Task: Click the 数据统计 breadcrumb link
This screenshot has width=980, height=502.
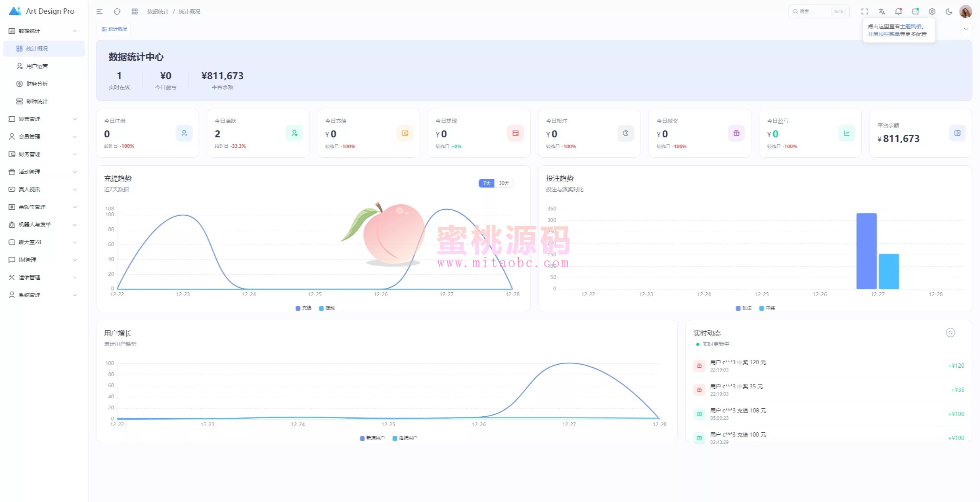Action: point(158,11)
